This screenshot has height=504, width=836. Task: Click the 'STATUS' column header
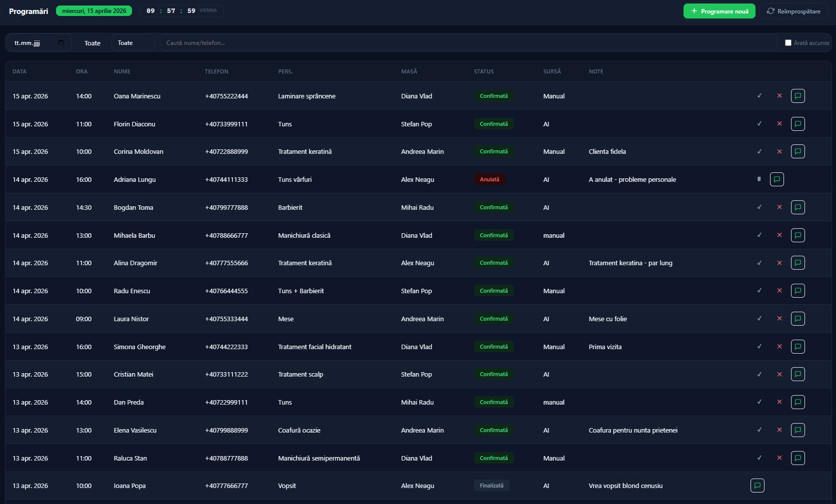tap(483, 71)
